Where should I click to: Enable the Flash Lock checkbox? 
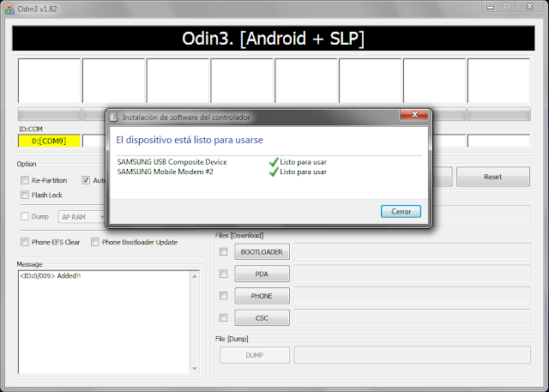pos(25,195)
